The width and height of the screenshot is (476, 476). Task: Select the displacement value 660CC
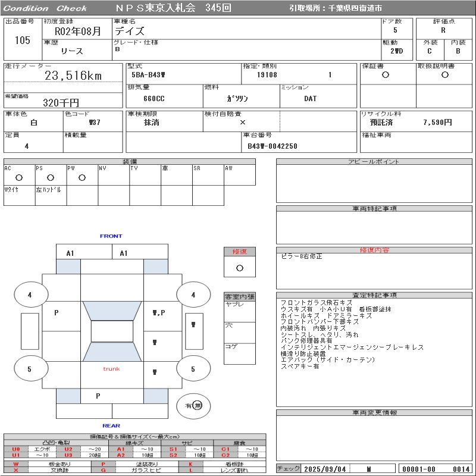coord(154,99)
